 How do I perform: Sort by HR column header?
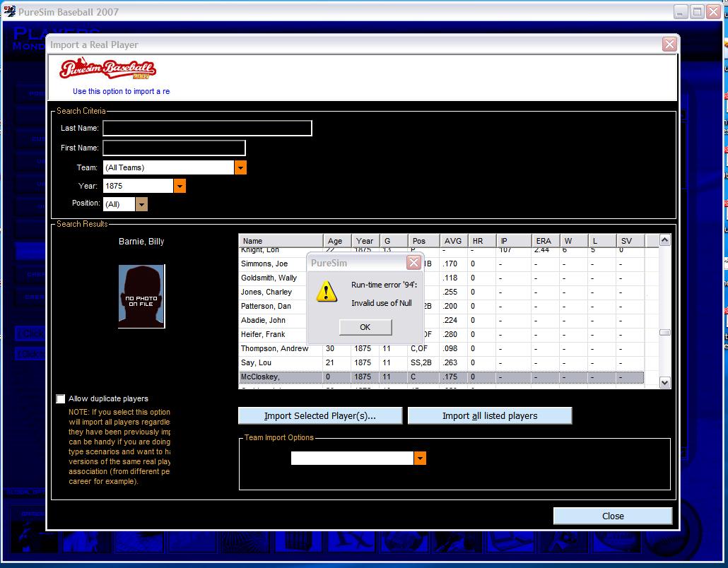pos(482,241)
